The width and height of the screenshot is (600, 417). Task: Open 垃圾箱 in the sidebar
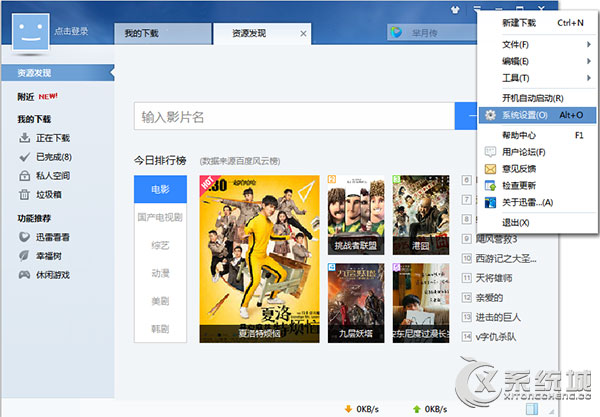[49, 194]
